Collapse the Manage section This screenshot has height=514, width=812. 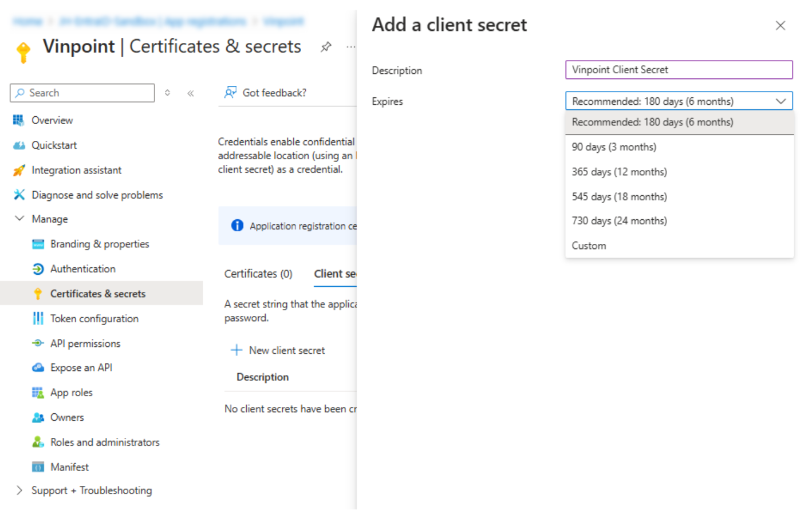[x=19, y=219]
